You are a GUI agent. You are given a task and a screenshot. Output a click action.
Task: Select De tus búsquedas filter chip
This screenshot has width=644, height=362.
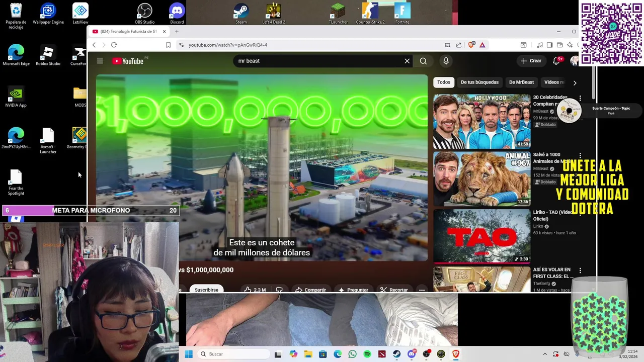click(479, 82)
